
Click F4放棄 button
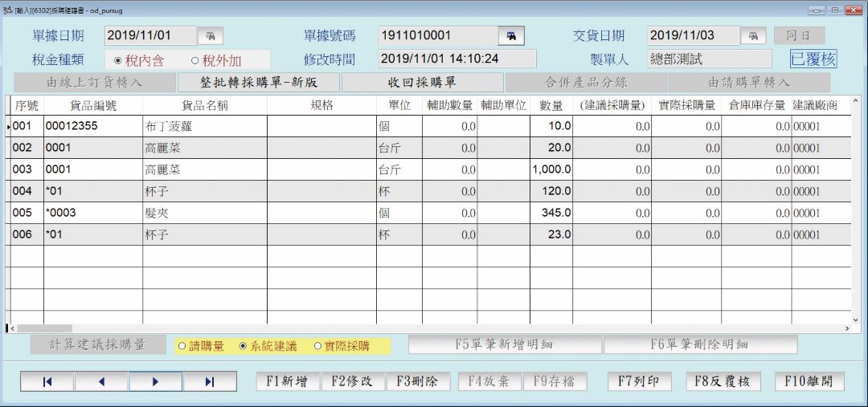[489, 381]
